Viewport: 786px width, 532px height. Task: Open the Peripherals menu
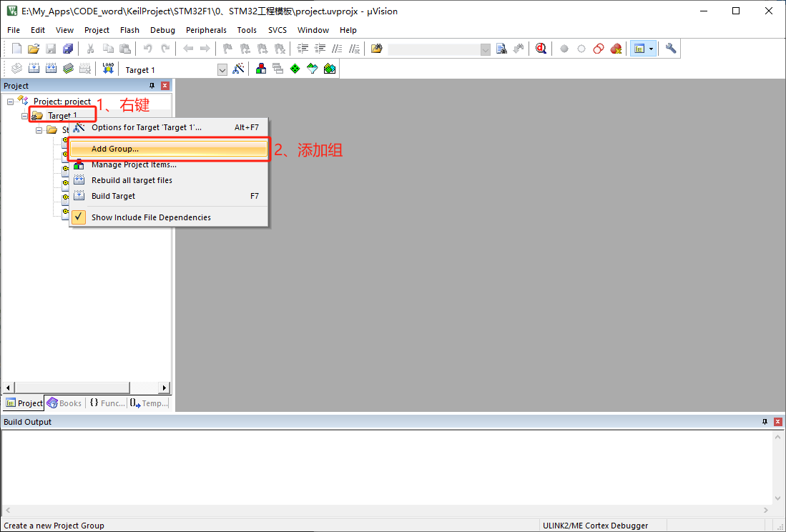206,30
